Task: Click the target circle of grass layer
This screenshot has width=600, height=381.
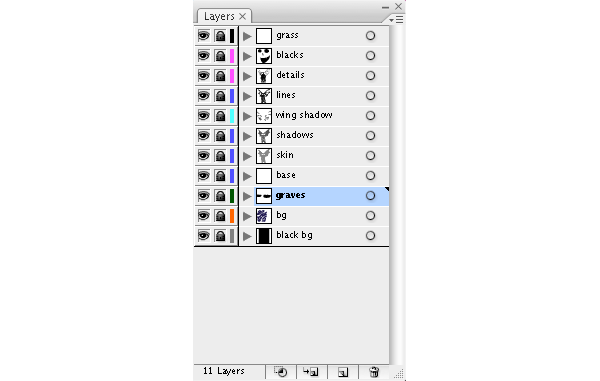Action: [370, 36]
